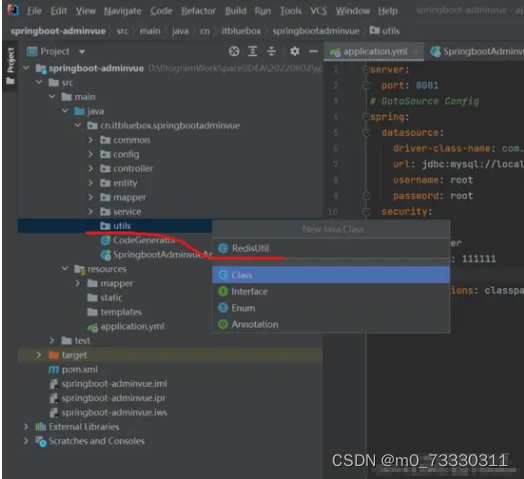
Task: Click the application.yml file icon in tree
Action: 93,327
